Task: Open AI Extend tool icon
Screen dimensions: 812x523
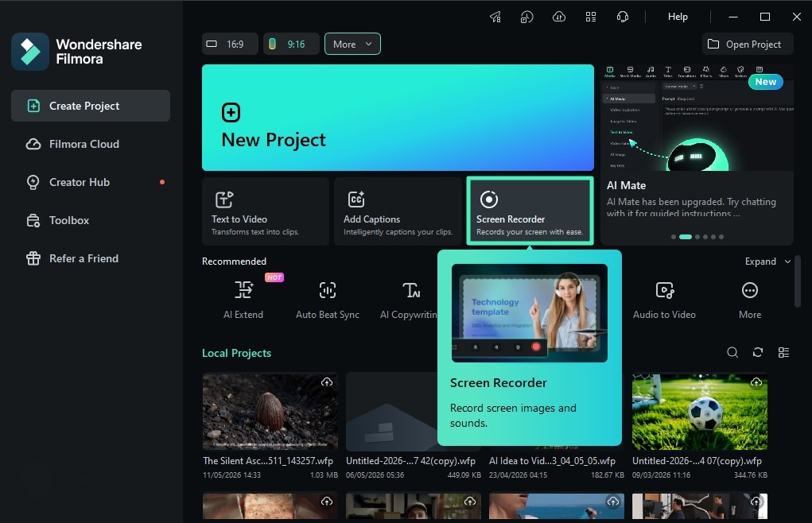Action: tap(243, 290)
